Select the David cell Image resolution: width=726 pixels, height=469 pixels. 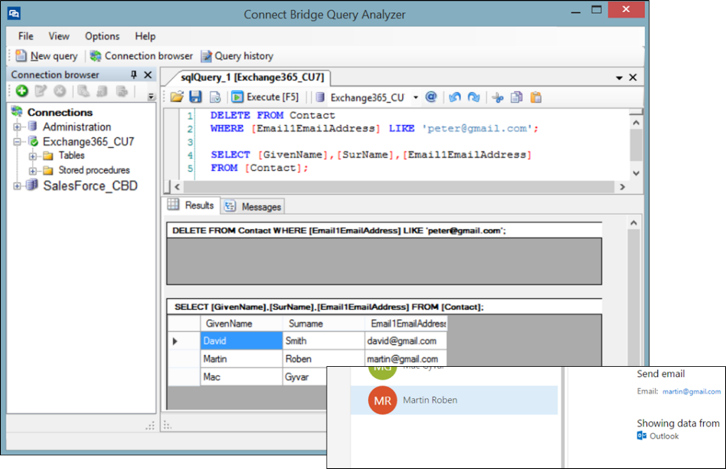click(x=241, y=341)
